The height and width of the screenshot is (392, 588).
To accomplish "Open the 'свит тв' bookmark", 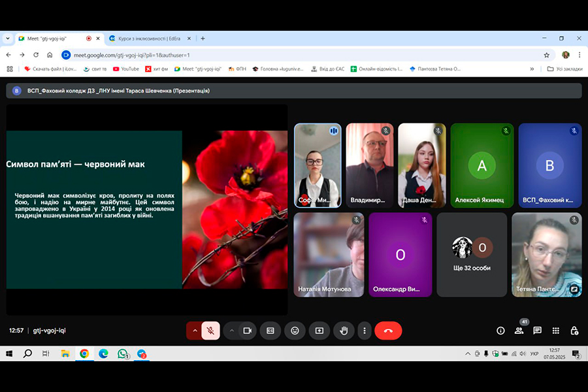I will click(95, 69).
